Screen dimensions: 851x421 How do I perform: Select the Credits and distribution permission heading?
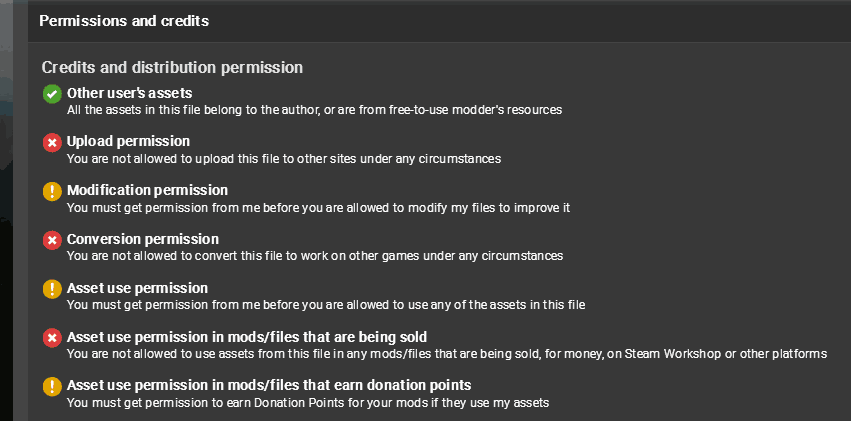coord(172,68)
